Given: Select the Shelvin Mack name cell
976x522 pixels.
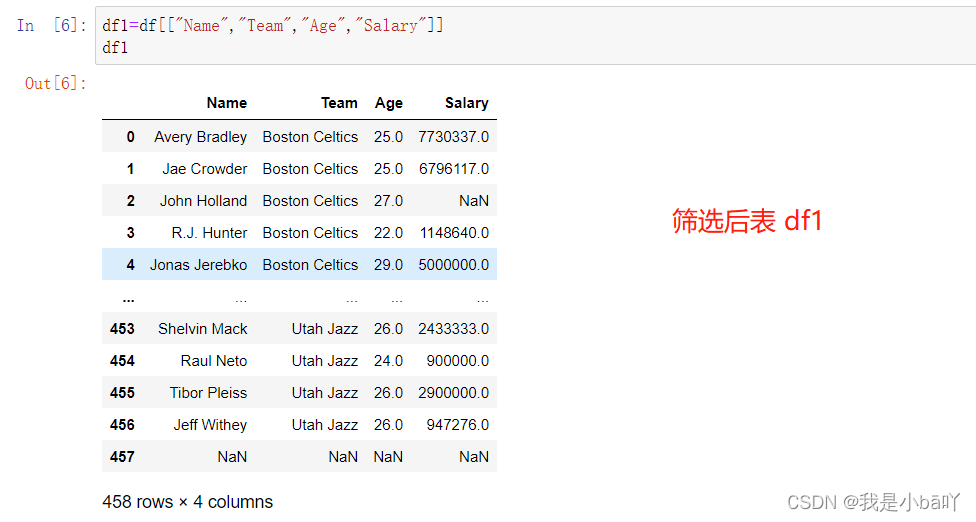Looking at the screenshot, I should point(202,329).
